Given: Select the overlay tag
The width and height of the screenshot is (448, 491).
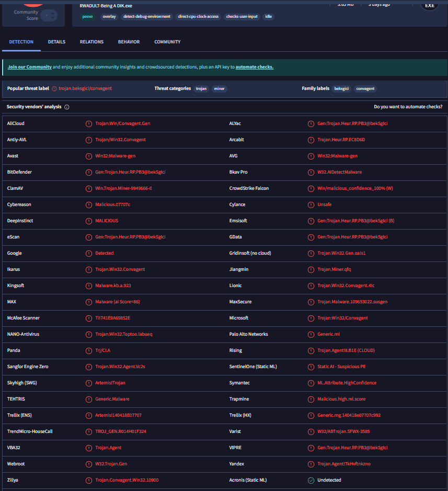Looking at the screenshot, I should click(109, 17).
